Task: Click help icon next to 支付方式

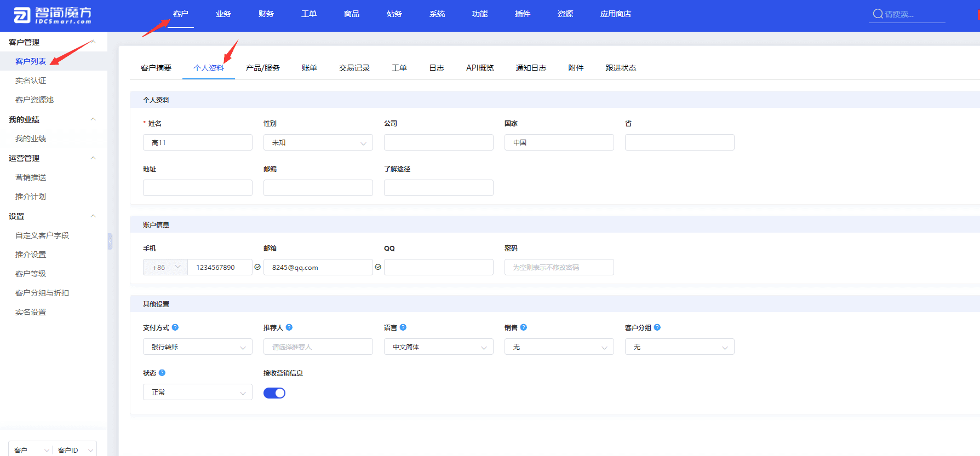Action: [x=175, y=327]
